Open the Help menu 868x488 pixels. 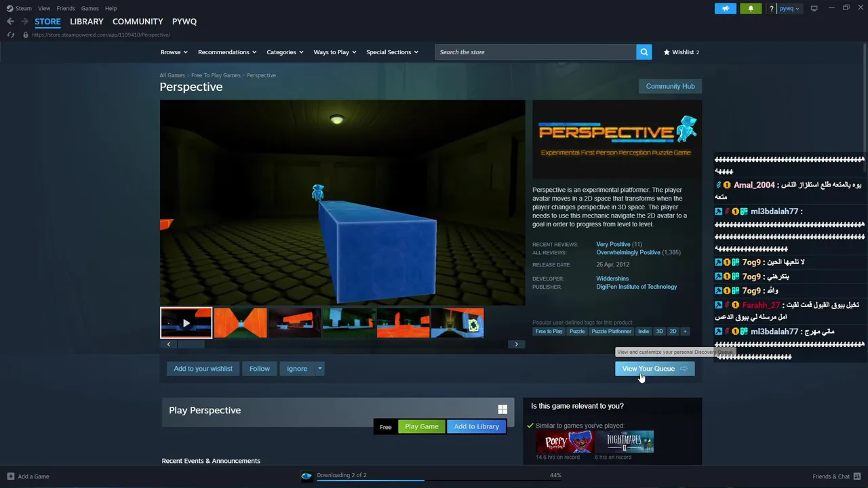[x=111, y=8]
